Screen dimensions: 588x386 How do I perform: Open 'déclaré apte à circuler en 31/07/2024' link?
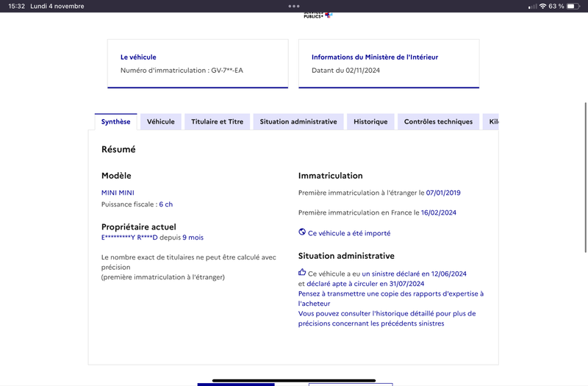point(365,284)
